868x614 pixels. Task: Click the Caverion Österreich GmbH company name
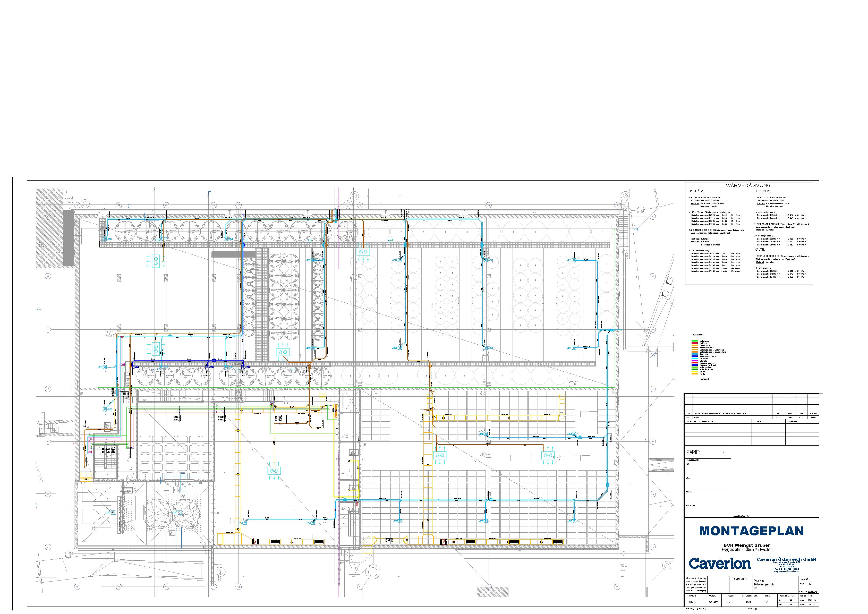point(787,560)
